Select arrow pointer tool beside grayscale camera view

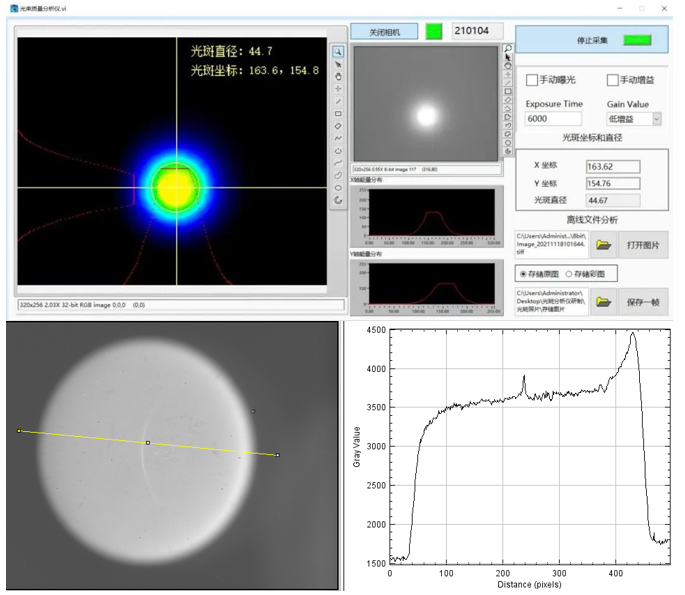[x=508, y=57]
